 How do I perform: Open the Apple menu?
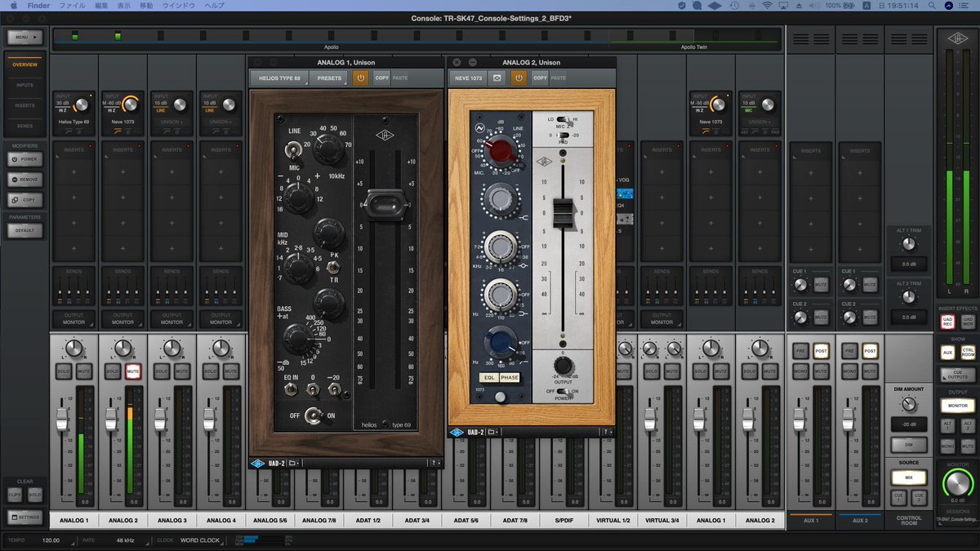pos(12,5)
